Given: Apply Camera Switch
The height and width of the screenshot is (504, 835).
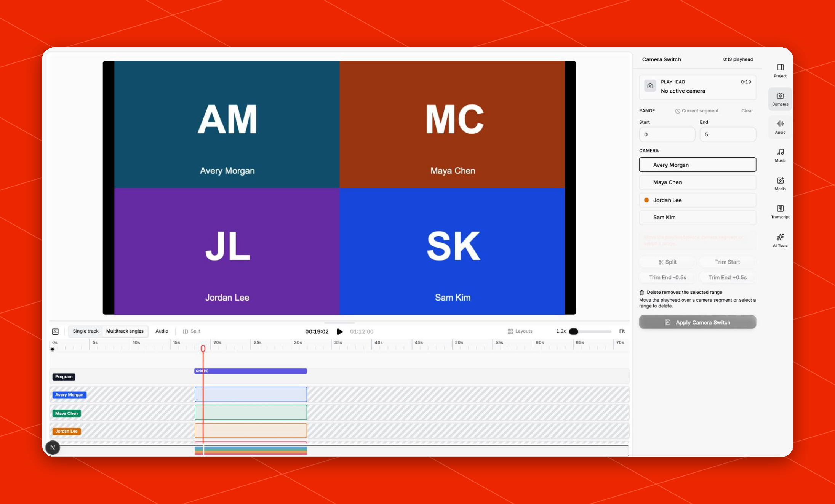Looking at the screenshot, I should click(x=697, y=322).
